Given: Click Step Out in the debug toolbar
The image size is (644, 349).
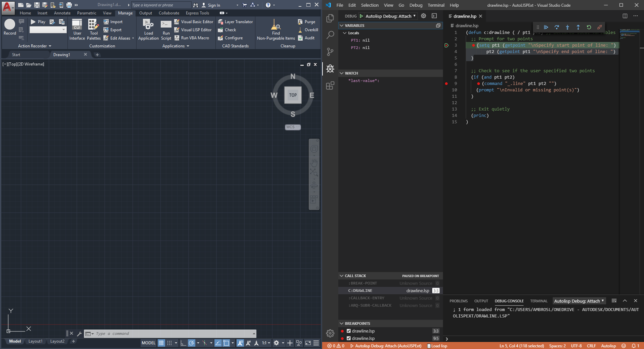Looking at the screenshot, I should [x=578, y=27].
